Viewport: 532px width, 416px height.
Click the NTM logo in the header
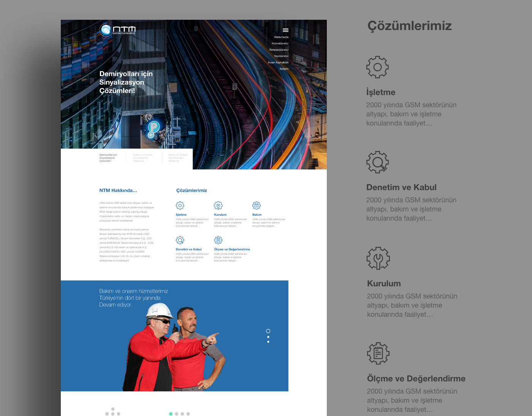[117, 30]
